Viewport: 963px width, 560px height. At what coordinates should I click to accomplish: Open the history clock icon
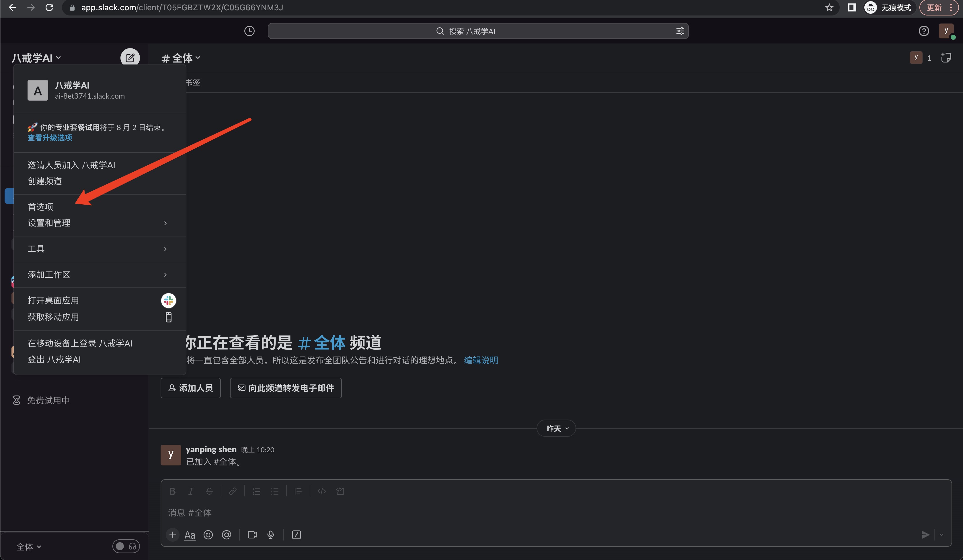249,31
